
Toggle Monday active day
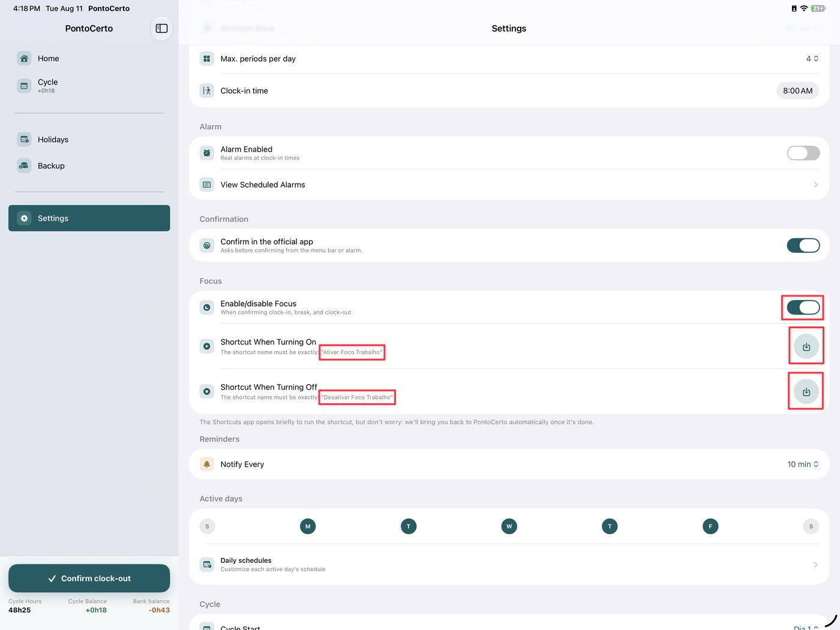308,526
